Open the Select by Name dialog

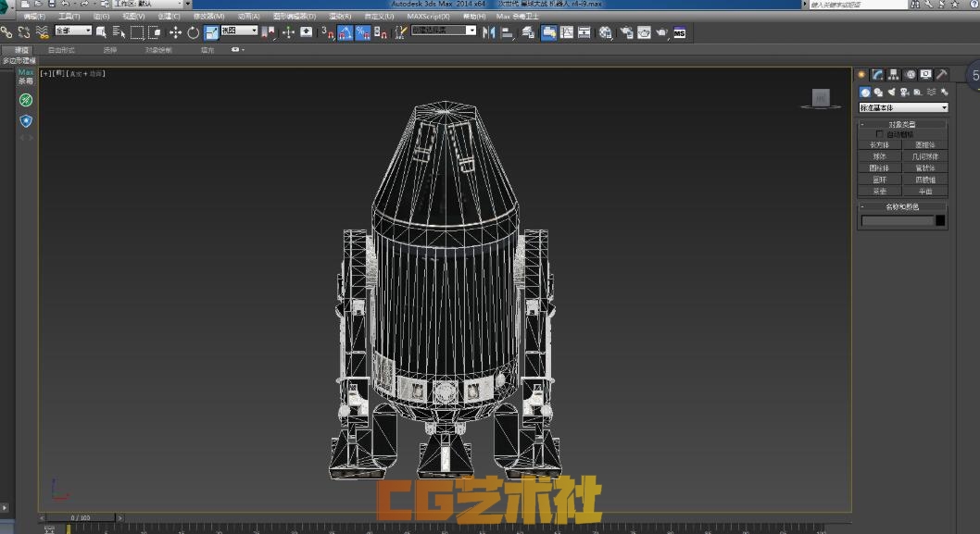119,32
